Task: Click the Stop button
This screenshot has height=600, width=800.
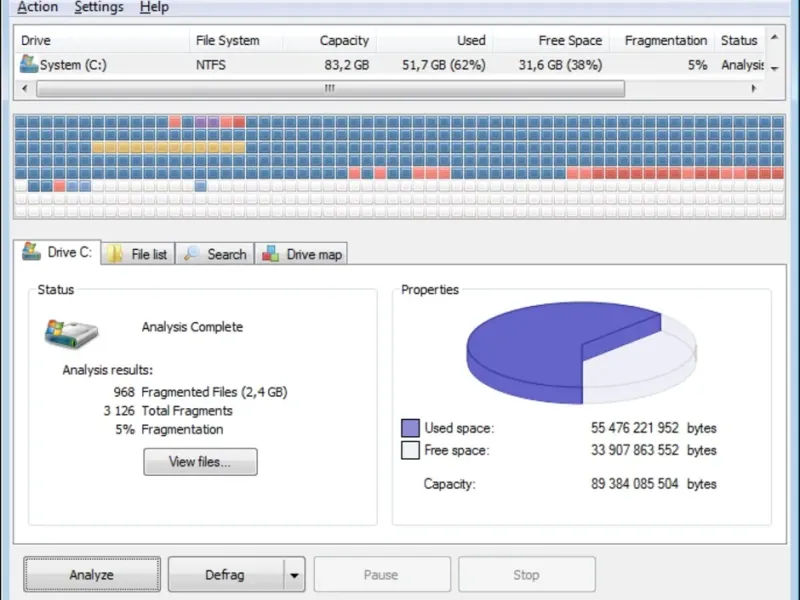Action: coord(526,574)
